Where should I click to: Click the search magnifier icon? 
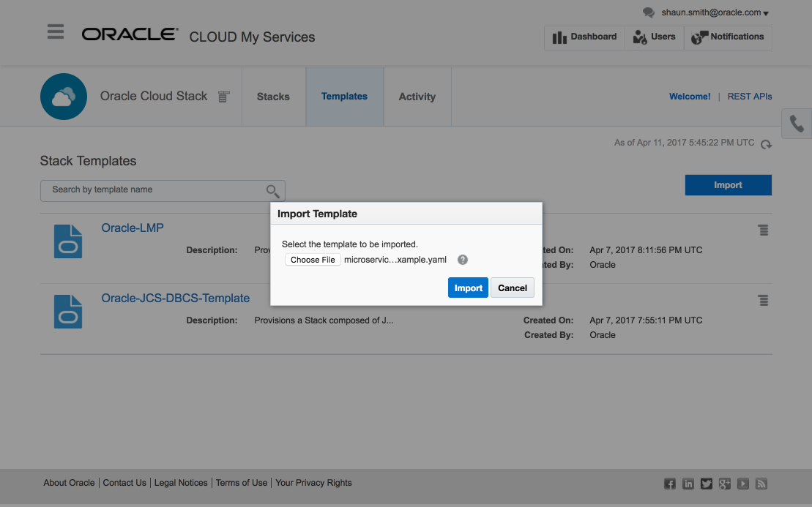pyautogui.click(x=273, y=191)
